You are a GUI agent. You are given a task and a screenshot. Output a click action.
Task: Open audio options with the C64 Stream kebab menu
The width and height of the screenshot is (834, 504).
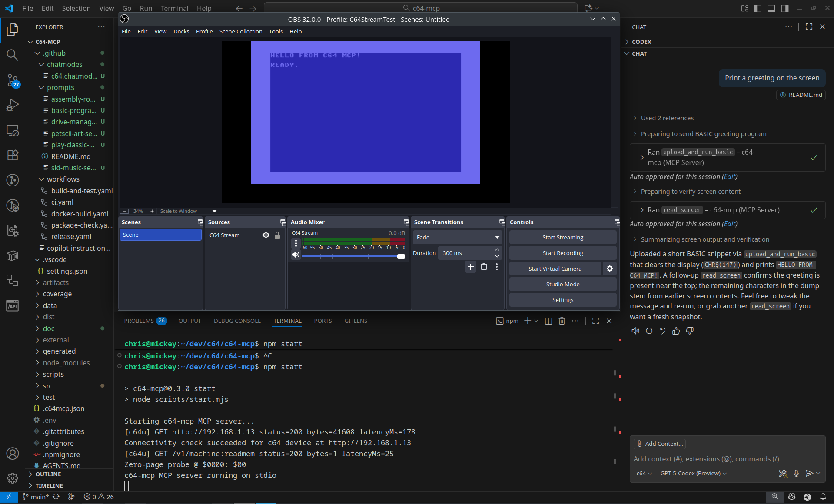pyautogui.click(x=296, y=243)
